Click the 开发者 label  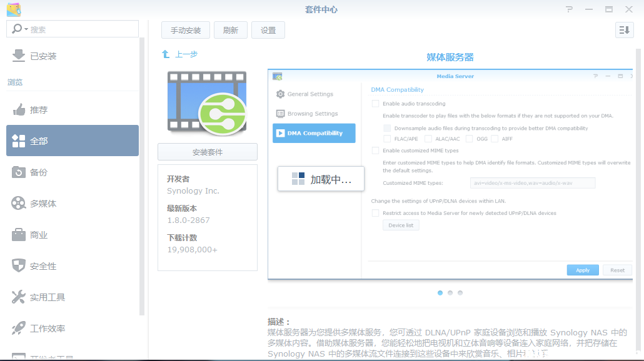coord(178,179)
